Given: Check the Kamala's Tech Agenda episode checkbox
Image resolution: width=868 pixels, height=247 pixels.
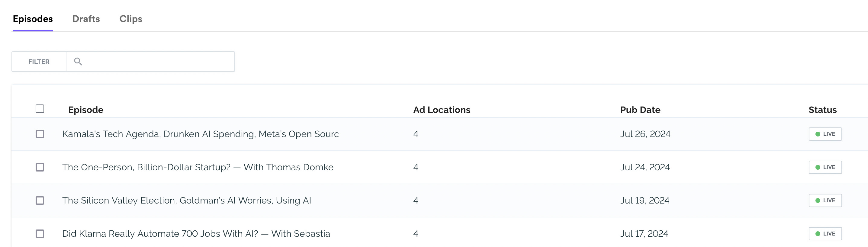Looking at the screenshot, I should [x=40, y=134].
